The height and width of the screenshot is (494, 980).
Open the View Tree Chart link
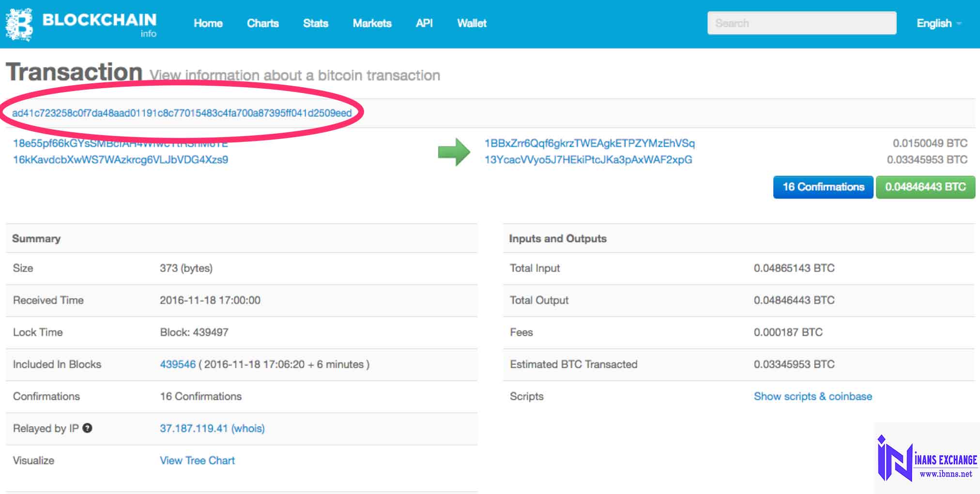click(x=197, y=461)
